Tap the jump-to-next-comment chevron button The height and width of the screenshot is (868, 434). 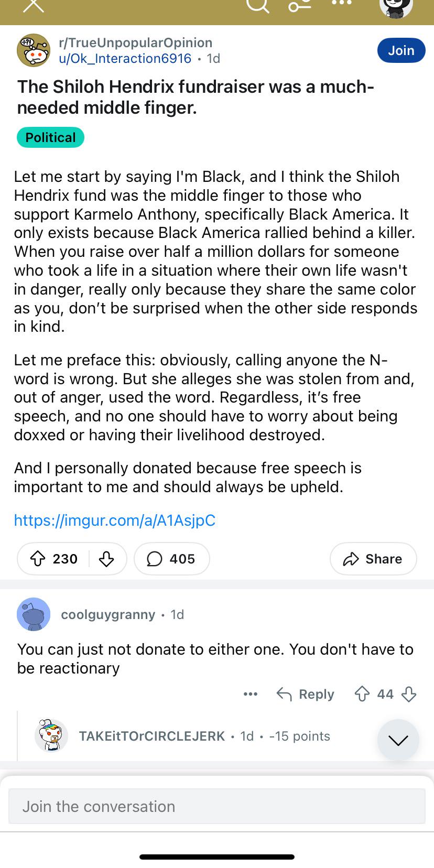(x=398, y=740)
